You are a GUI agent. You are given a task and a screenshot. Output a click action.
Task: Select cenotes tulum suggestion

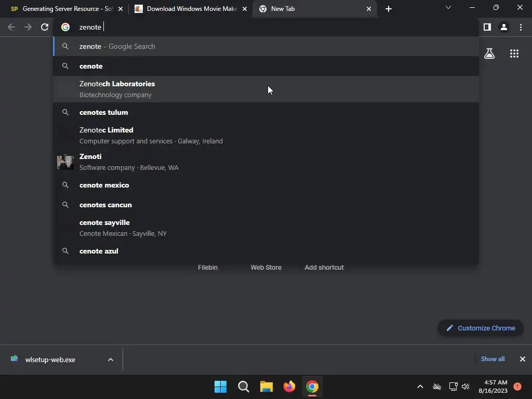pos(266,112)
